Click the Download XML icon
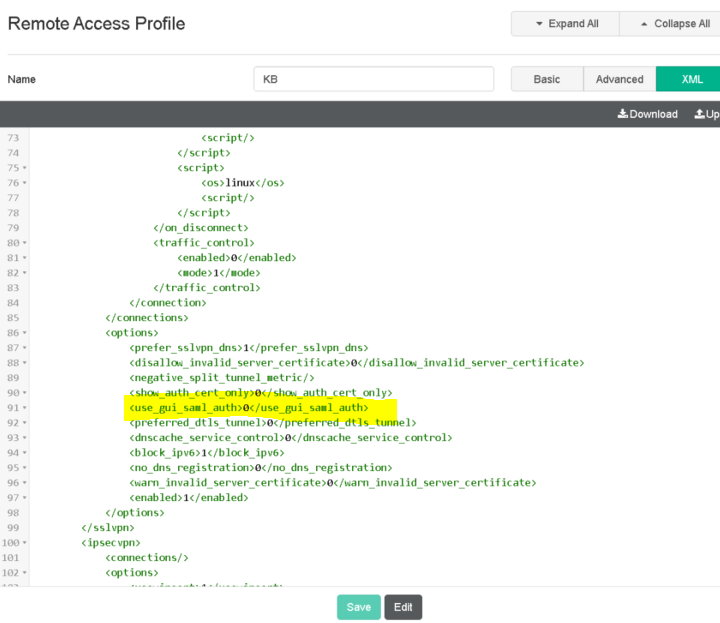The width and height of the screenshot is (720, 623). (623, 114)
